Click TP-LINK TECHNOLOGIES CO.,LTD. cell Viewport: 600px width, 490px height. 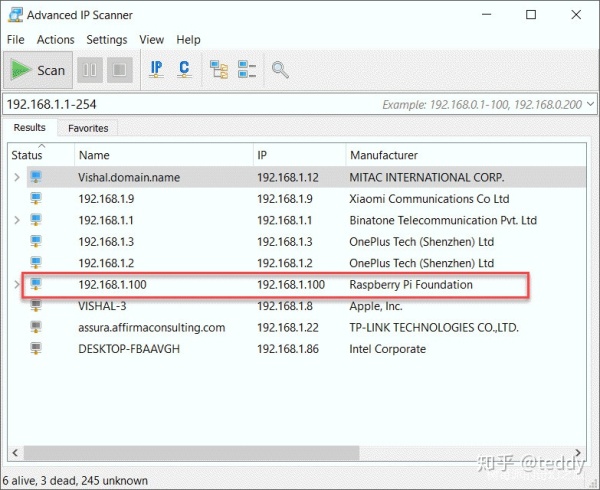pyautogui.click(x=434, y=327)
